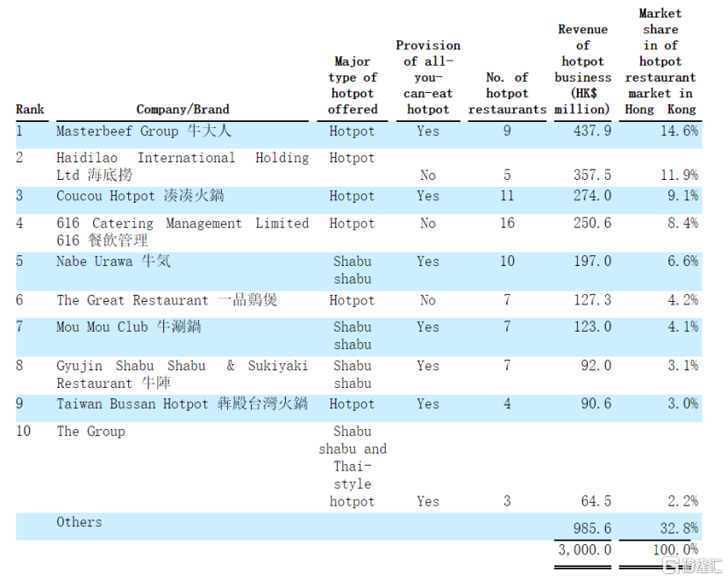This screenshot has height=580, width=728.
Task: Select 'Major type of hotpot offered' header
Action: pos(353,85)
